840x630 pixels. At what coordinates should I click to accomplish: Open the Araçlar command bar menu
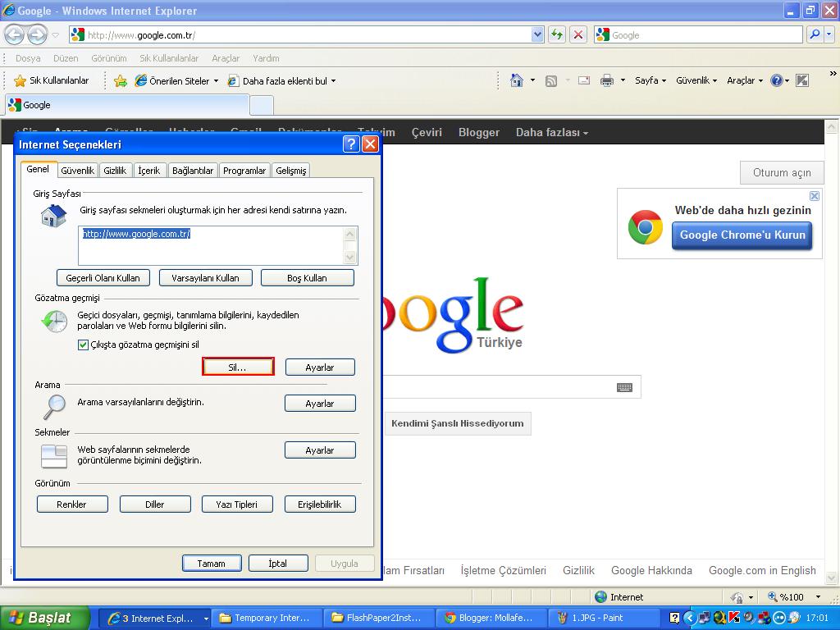point(745,80)
